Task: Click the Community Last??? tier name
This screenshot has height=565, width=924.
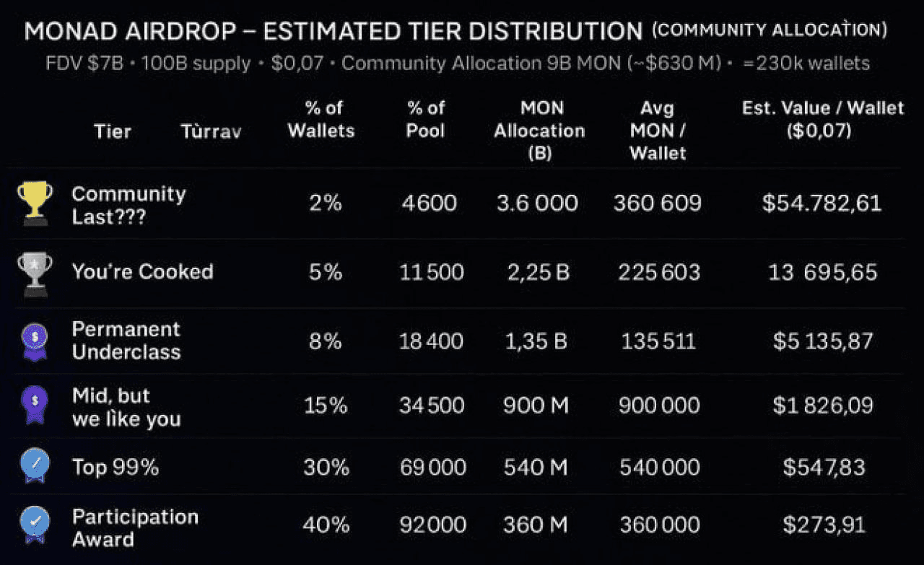Action: click(128, 205)
